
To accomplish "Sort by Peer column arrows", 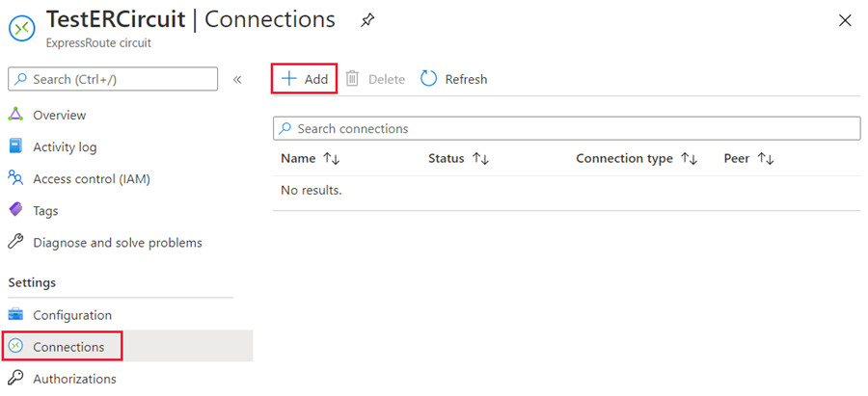I will point(766,158).
